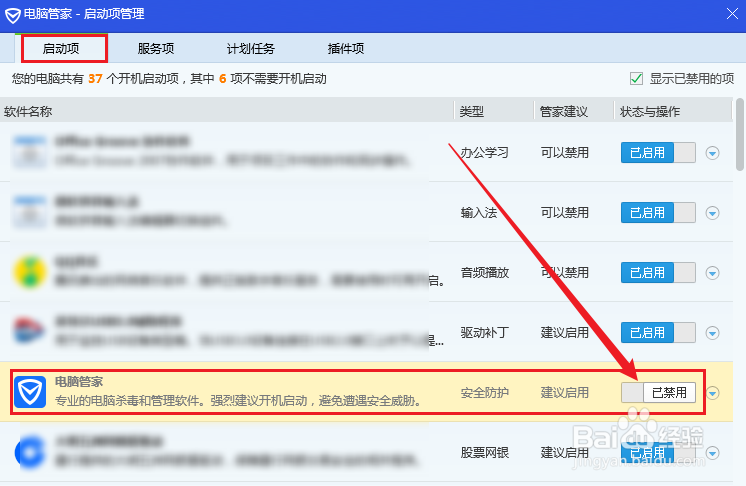Open the 计划任务 tab
The width and height of the screenshot is (746, 486).
[251, 49]
